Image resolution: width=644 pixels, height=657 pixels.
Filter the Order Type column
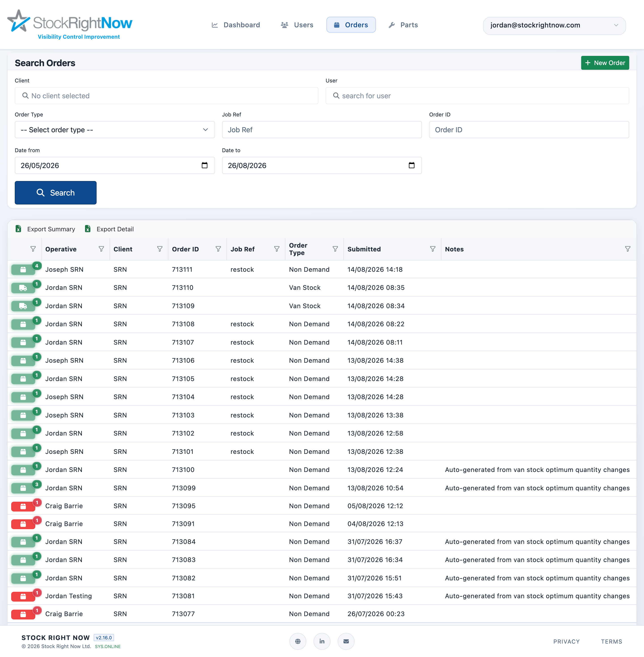click(x=335, y=249)
